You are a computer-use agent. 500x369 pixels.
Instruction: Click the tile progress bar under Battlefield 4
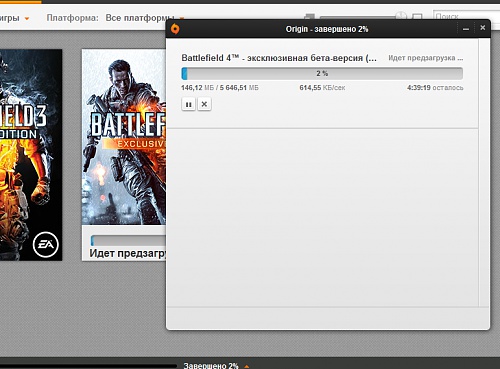[x=128, y=241]
